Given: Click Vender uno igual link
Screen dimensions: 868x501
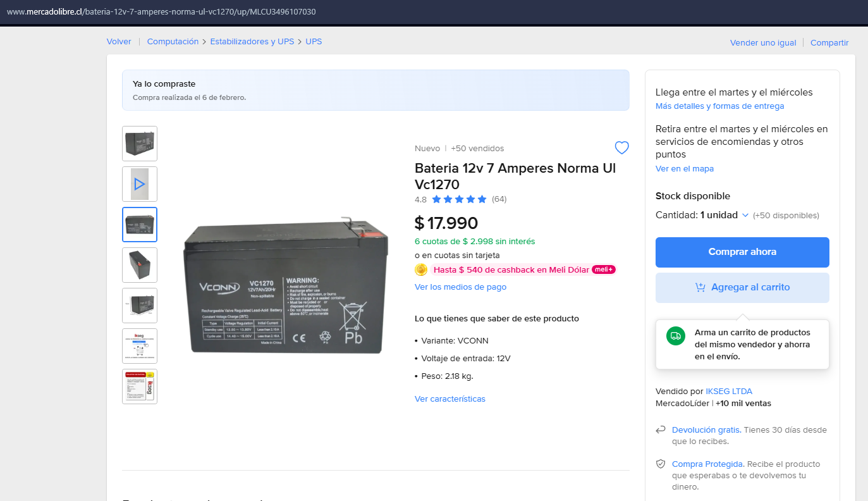Looking at the screenshot, I should (763, 43).
